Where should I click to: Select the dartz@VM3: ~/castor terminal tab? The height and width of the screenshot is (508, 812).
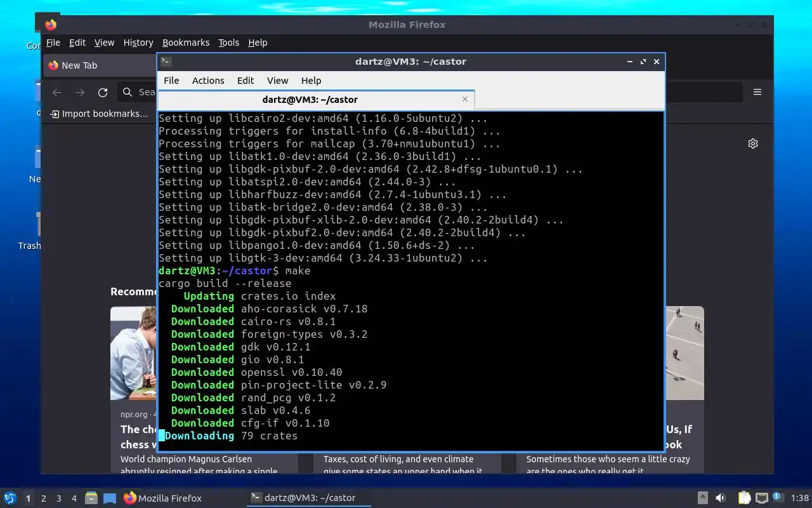310,100
